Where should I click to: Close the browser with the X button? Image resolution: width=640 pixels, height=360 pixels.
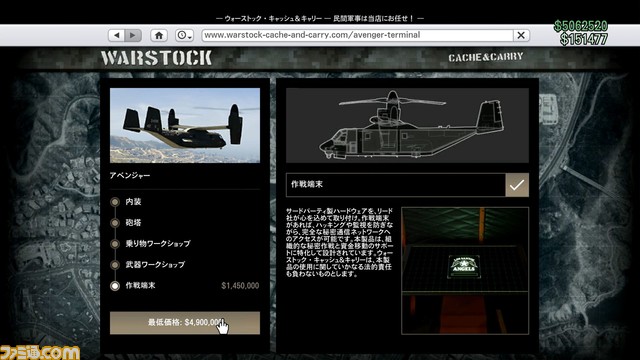tap(521, 35)
